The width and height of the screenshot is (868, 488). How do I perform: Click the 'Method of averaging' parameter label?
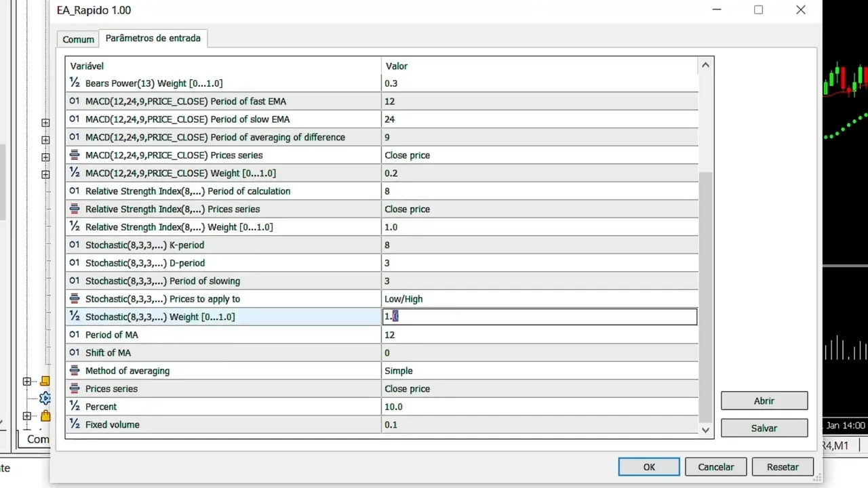click(127, 371)
